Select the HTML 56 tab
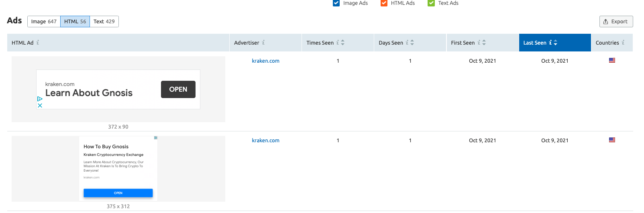 pyautogui.click(x=75, y=21)
